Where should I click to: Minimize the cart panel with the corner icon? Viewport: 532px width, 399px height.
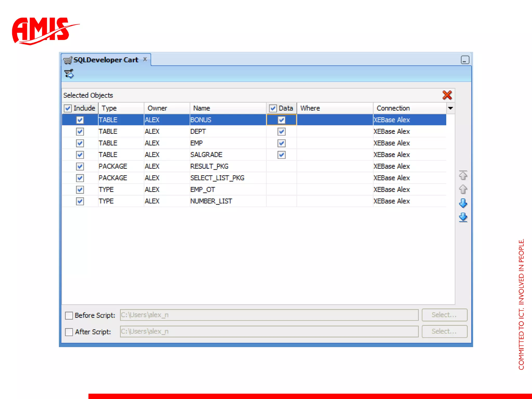coord(465,60)
